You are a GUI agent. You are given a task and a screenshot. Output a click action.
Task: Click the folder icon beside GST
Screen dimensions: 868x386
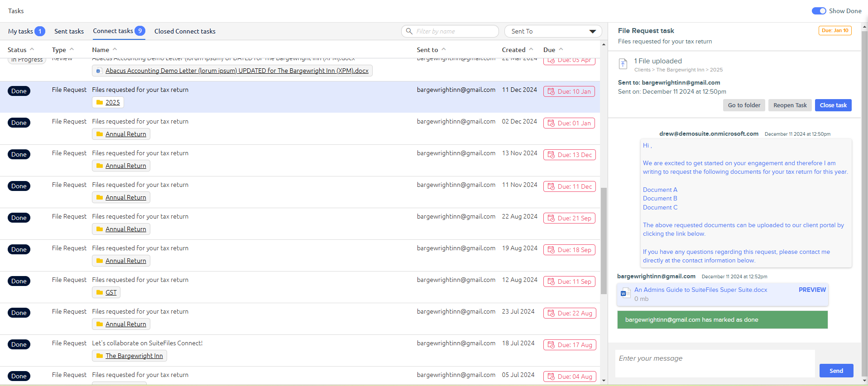(100, 293)
